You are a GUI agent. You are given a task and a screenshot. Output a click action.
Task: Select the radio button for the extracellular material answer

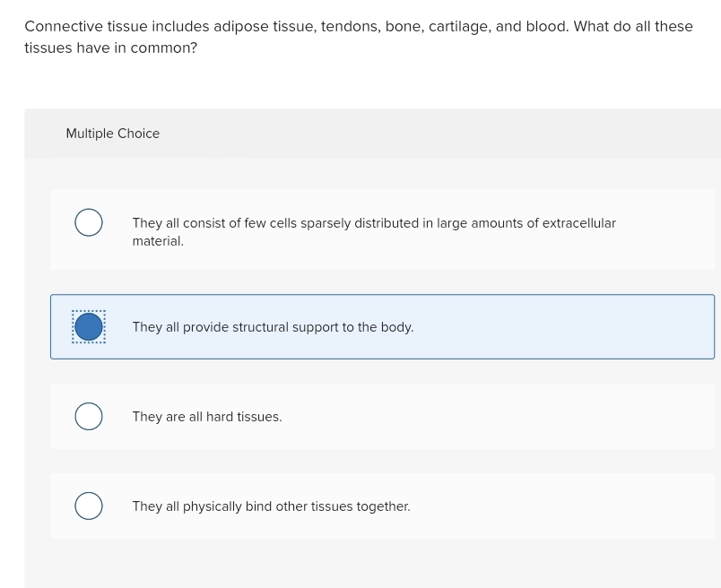tap(88, 222)
